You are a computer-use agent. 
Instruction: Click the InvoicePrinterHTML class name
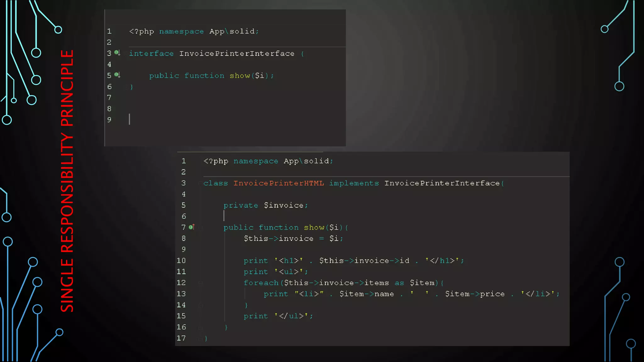point(278,183)
